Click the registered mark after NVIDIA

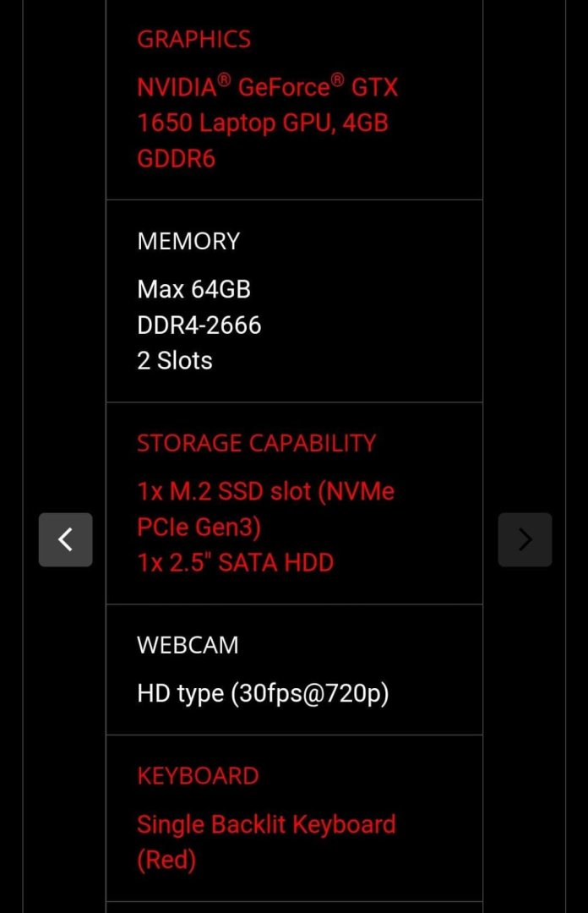(x=224, y=79)
